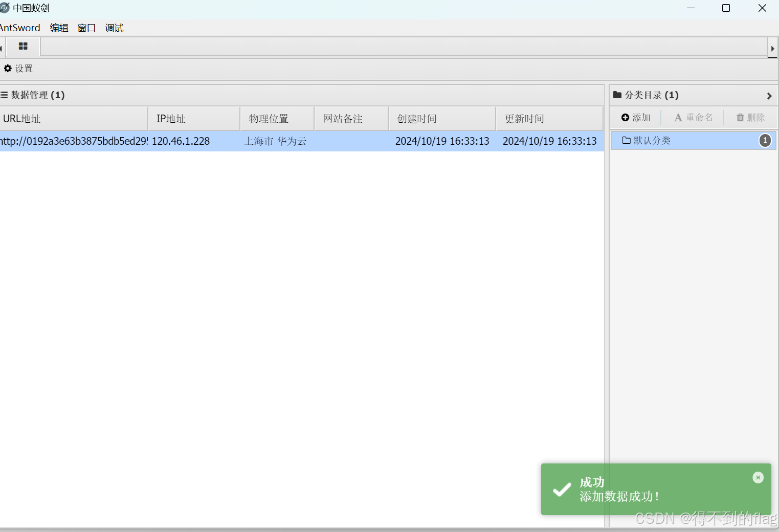Open the AntSword menu

coord(20,28)
